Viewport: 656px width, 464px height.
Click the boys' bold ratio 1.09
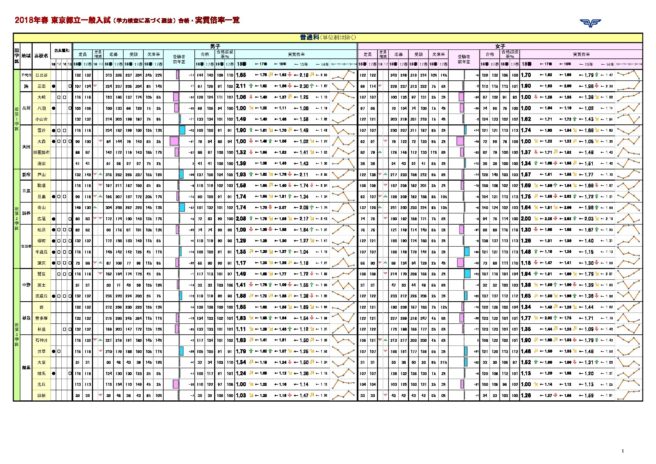(241, 230)
